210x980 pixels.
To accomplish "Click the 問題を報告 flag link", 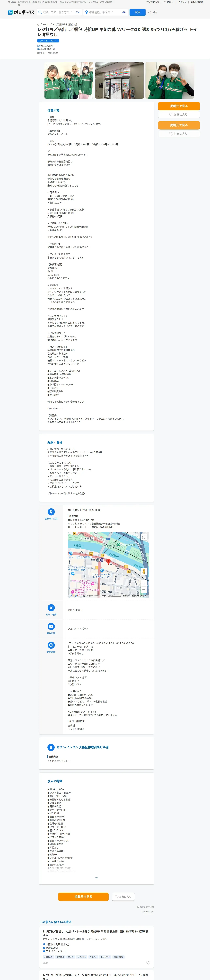I will pos(148,912).
